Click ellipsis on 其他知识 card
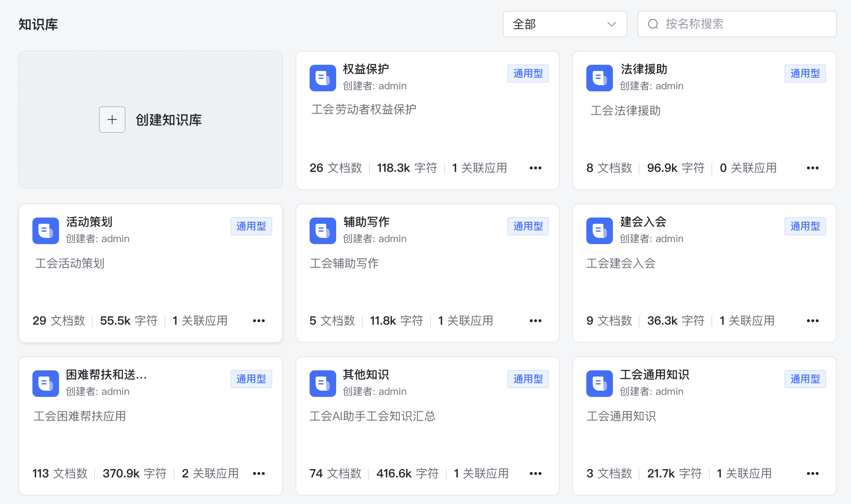 coord(535,474)
